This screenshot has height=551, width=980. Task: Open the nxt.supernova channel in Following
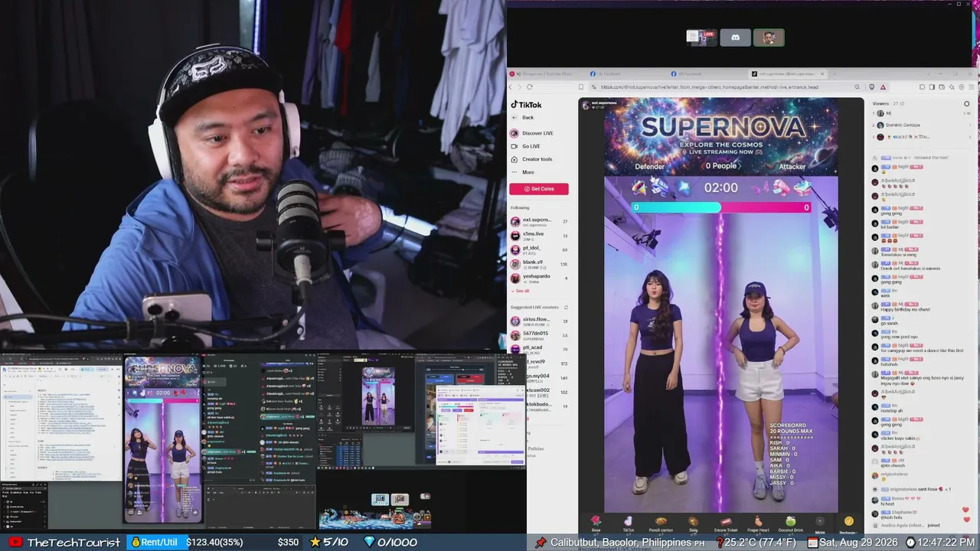[x=539, y=222]
